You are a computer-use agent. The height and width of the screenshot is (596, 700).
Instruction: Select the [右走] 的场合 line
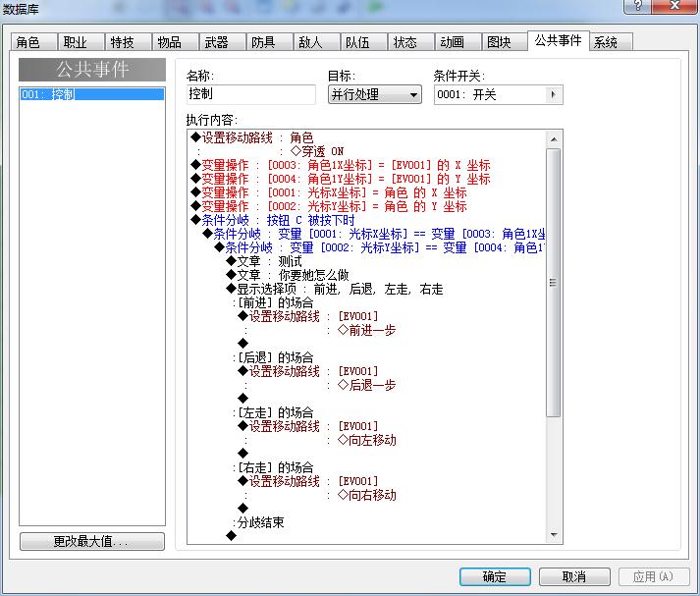(x=273, y=468)
